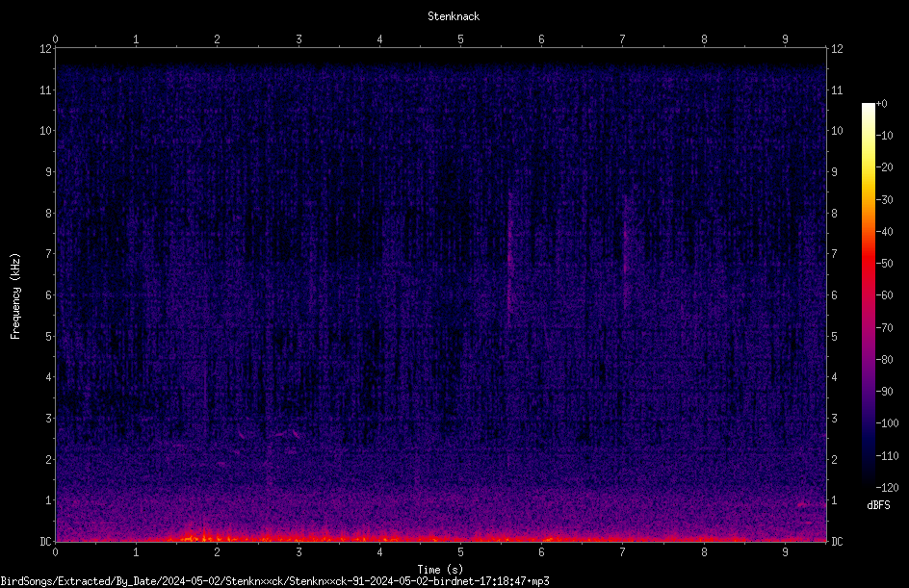This screenshot has height=588, width=909.
Task: Click the 8 kHz label on right axis
Action: click(x=834, y=214)
